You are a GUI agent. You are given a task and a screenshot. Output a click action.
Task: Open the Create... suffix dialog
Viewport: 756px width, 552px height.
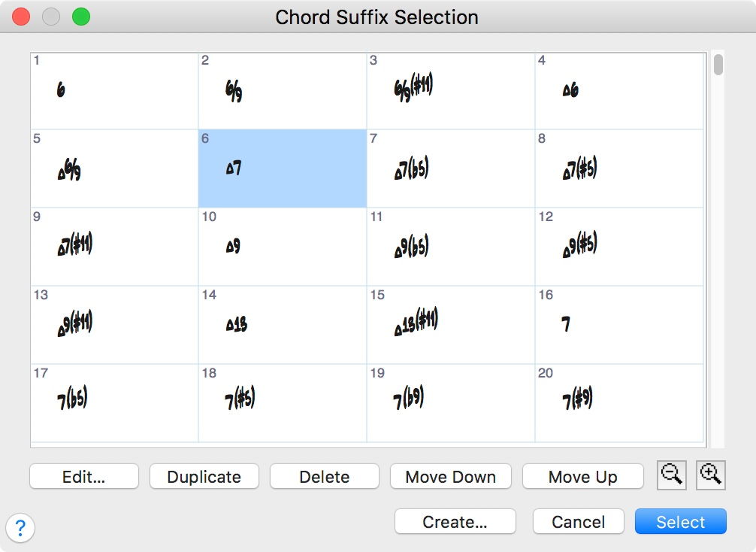coord(455,522)
